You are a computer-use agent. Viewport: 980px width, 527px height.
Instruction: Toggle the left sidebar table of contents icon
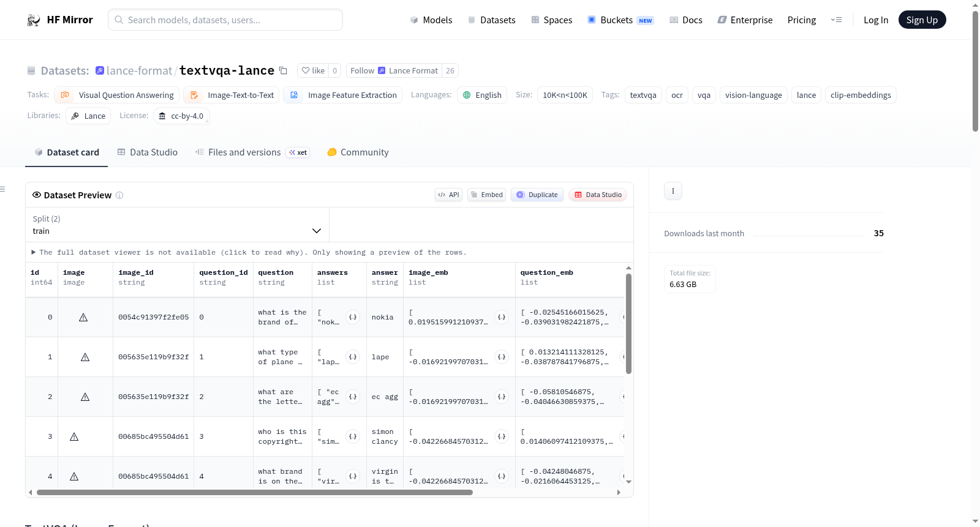coord(3,189)
